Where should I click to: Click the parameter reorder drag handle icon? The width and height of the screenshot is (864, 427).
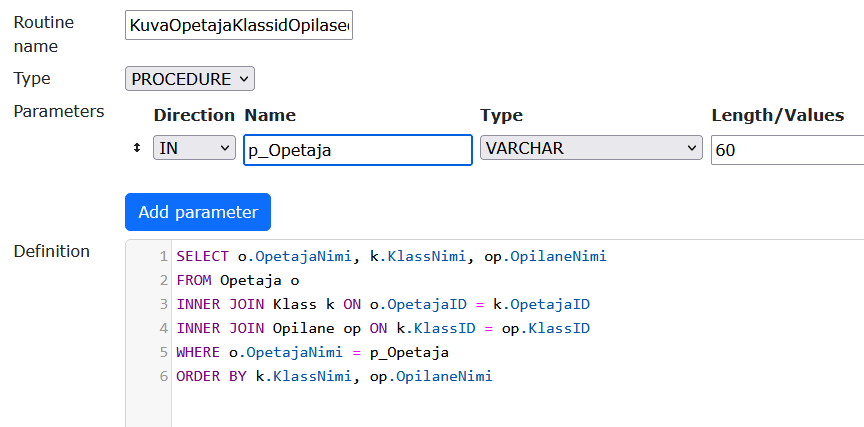(x=137, y=149)
